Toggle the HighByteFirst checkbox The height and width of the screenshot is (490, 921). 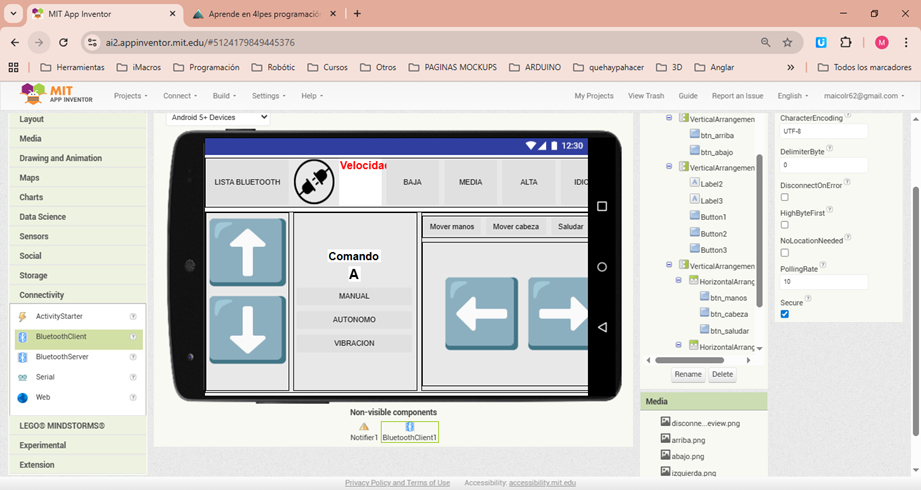[785, 225]
